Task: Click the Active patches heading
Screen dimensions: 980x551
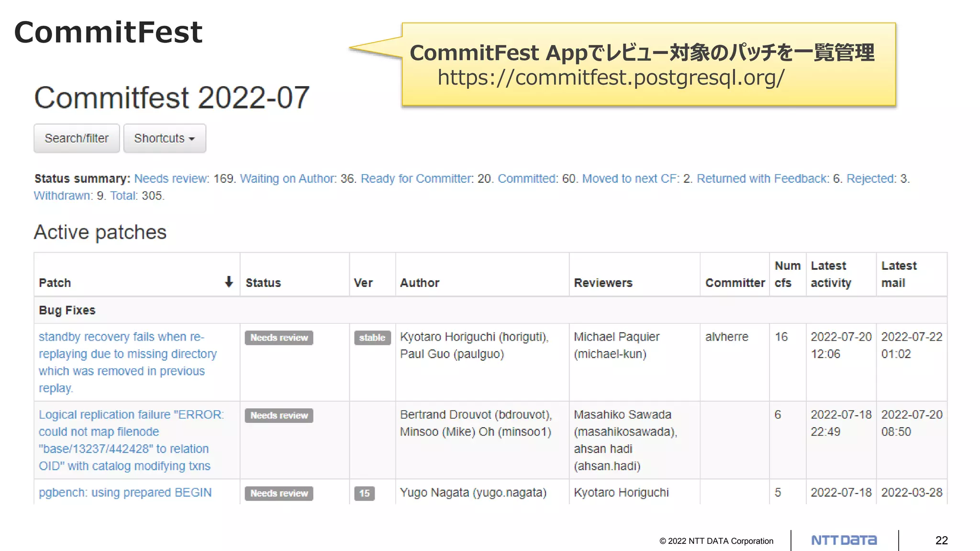Action: [x=100, y=232]
